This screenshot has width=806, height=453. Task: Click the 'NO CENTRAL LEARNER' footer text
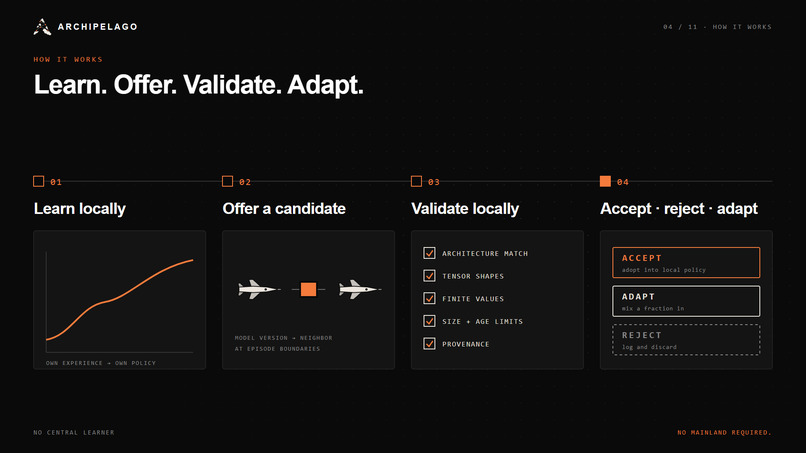74,432
